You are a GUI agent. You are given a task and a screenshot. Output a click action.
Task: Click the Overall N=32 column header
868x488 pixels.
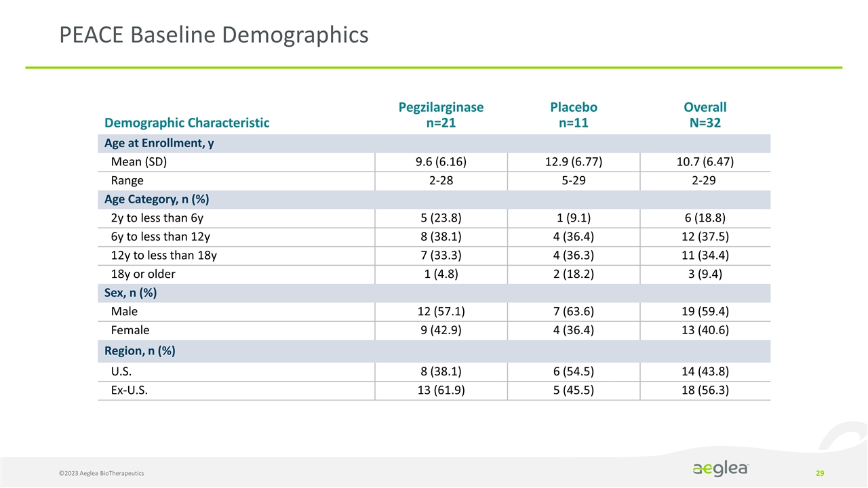coord(705,115)
